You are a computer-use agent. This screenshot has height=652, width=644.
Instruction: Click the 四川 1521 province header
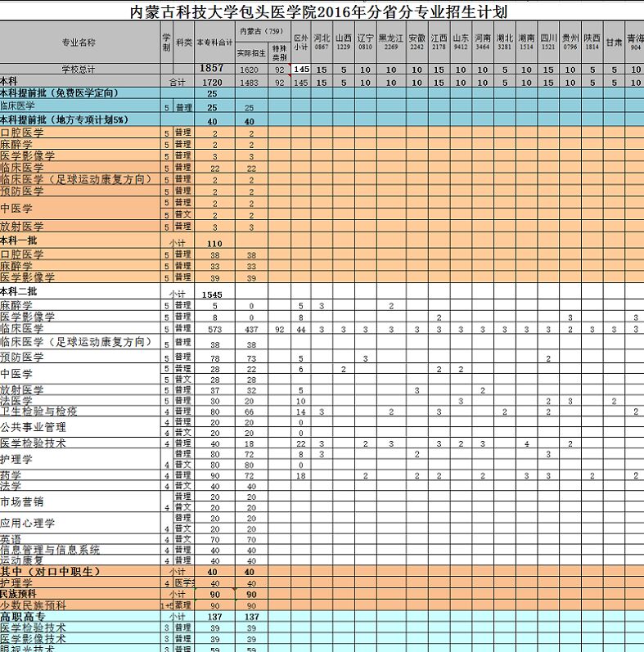tap(548, 42)
